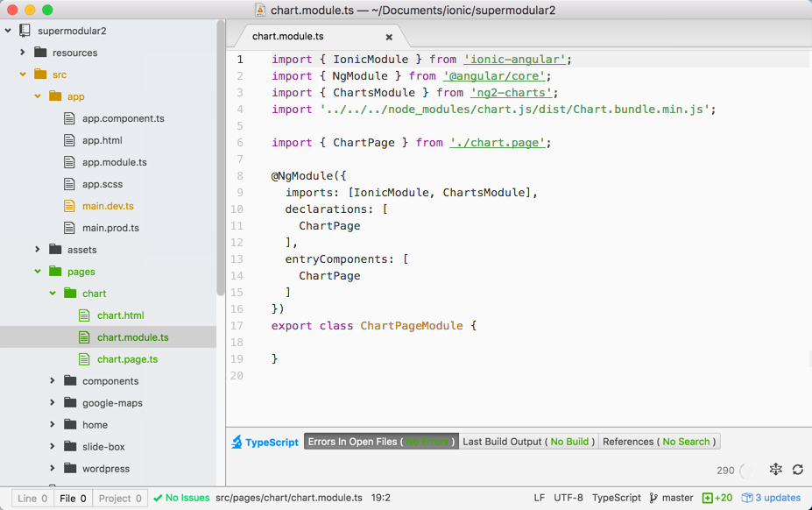Collapse the src folder chevron

(23, 74)
